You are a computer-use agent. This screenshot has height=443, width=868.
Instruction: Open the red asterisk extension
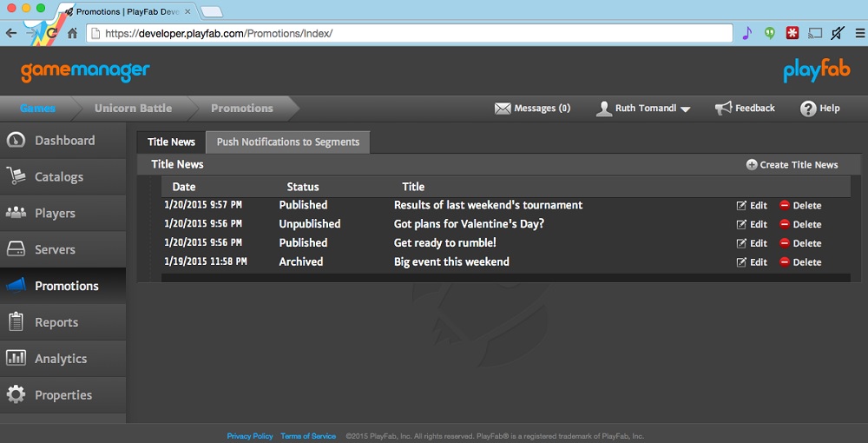pyautogui.click(x=792, y=33)
